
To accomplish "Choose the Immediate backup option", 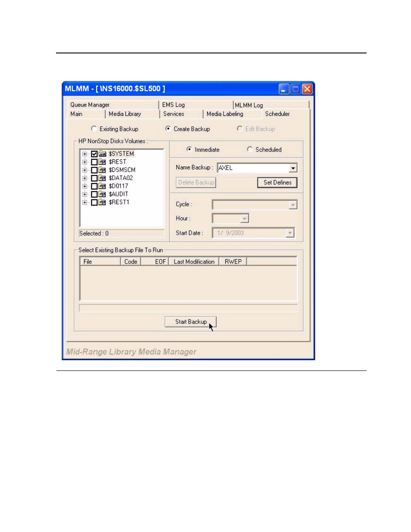I will pyautogui.click(x=189, y=149).
